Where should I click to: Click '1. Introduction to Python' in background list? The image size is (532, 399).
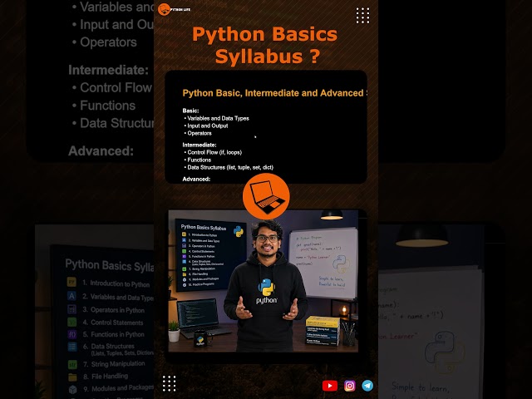tap(116, 283)
